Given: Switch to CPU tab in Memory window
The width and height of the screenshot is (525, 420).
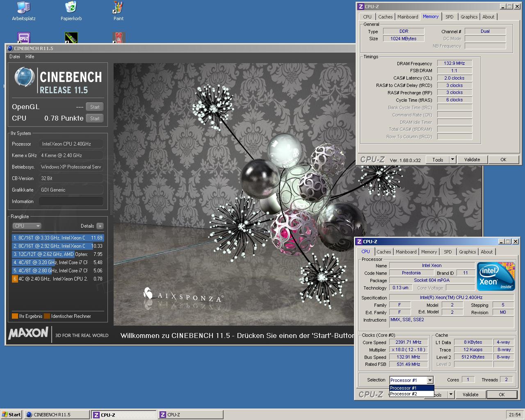Looking at the screenshot, I should click(x=367, y=17).
